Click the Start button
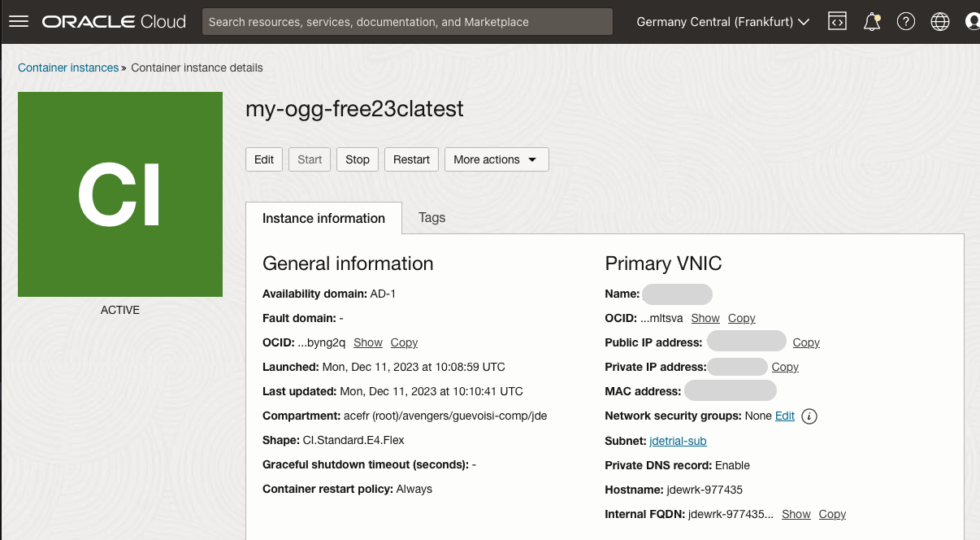This screenshot has width=980, height=540. tap(310, 159)
